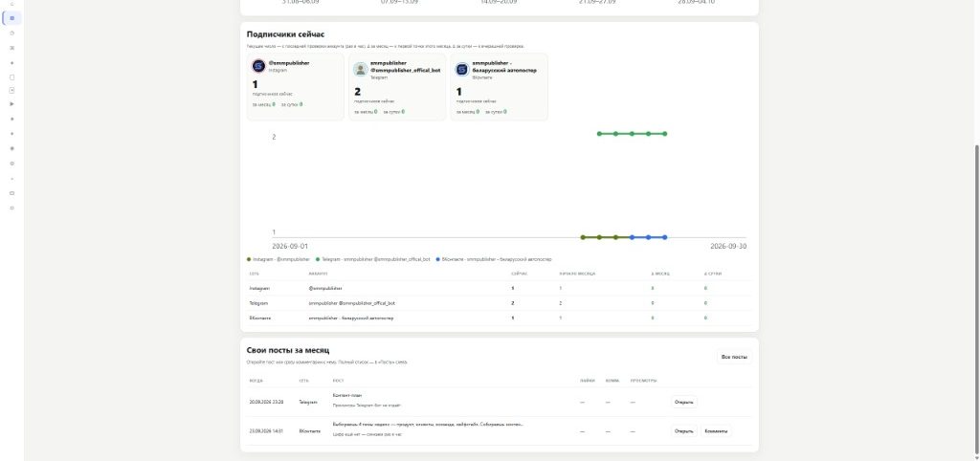Click the 'Контент-план' post title
The height and width of the screenshot is (461, 980).
[347, 395]
